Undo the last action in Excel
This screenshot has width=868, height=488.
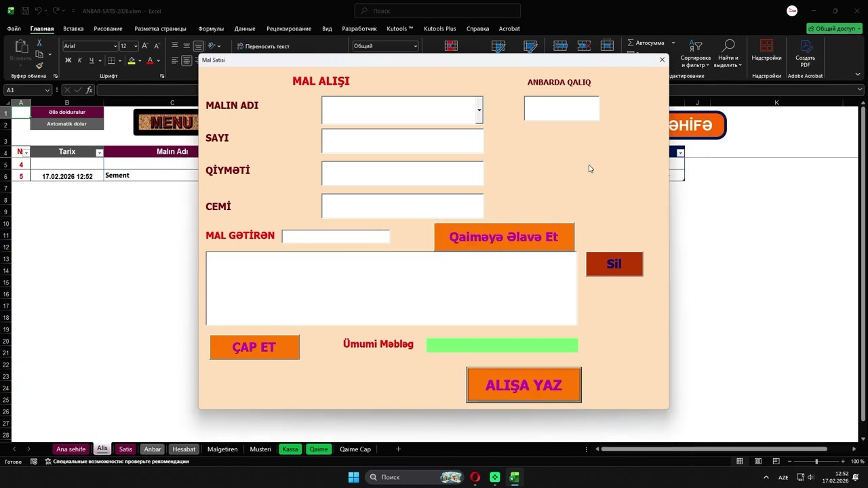coord(39,12)
